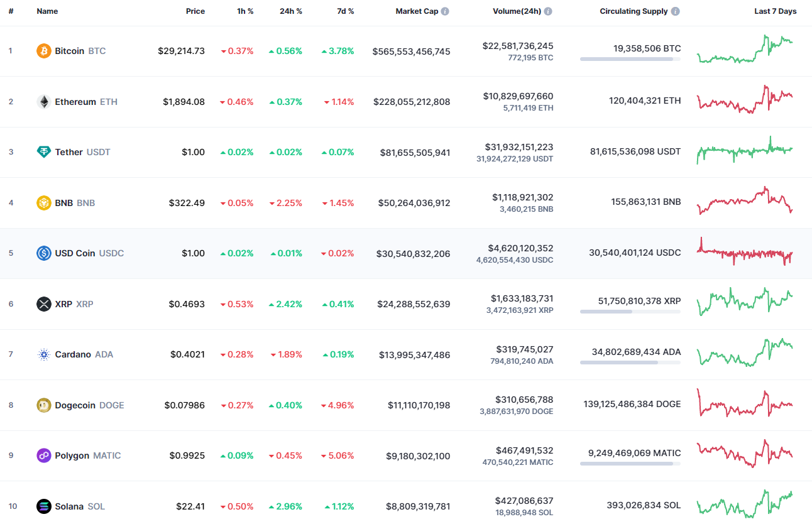Screen dimensions: 812x529
Task: Open the Market Cap info tooltip icon
Action: (x=446, y=11)
